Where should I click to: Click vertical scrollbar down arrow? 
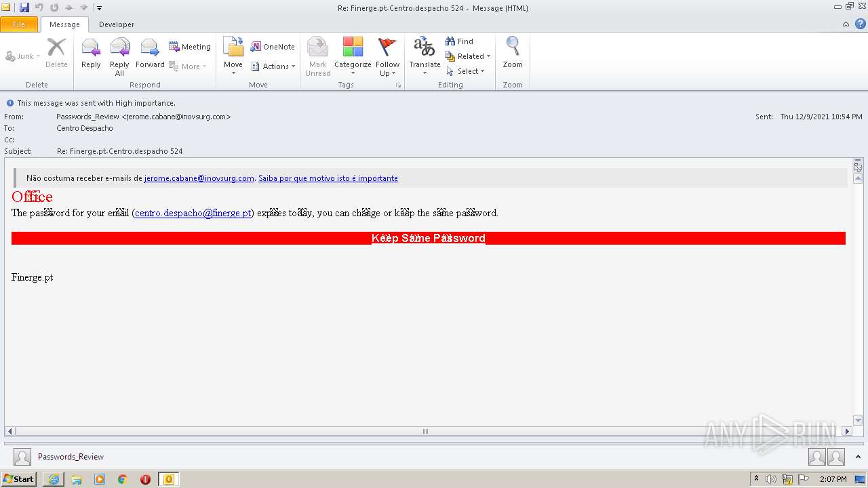coord(858,420)
